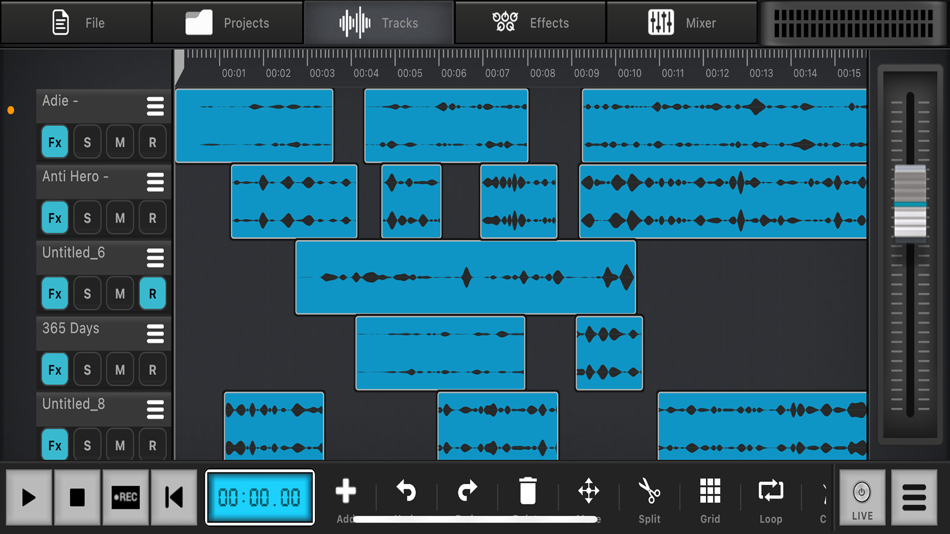Screen dimensions: 950x534
Task: Select the first clip on Anti Hero track
Action: pos(294,201)
